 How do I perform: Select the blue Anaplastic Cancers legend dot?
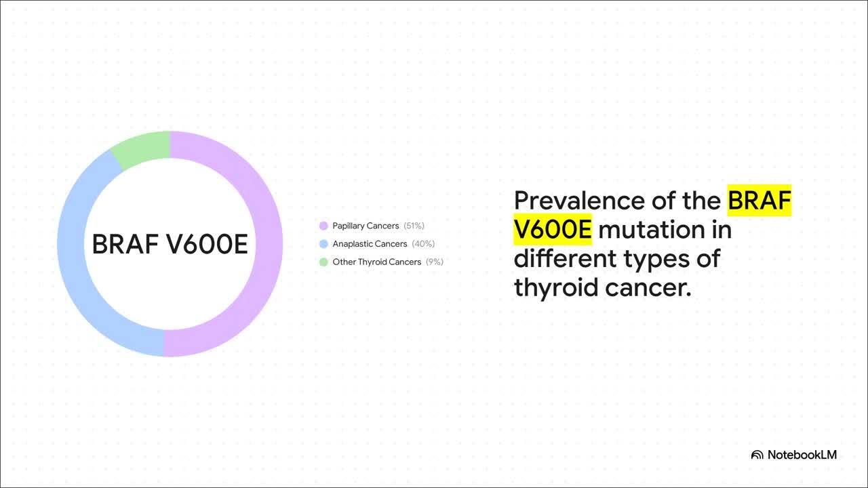(323, 244)
